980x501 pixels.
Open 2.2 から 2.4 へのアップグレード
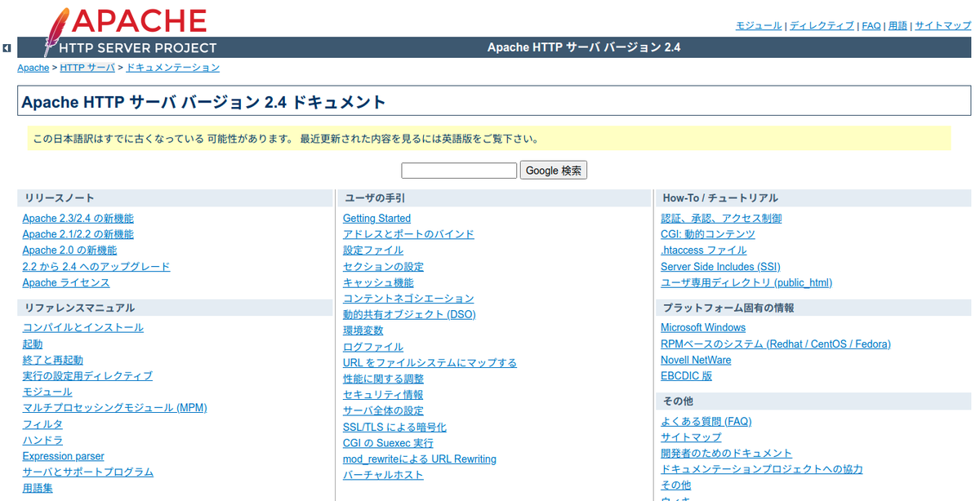pos(96,267)
